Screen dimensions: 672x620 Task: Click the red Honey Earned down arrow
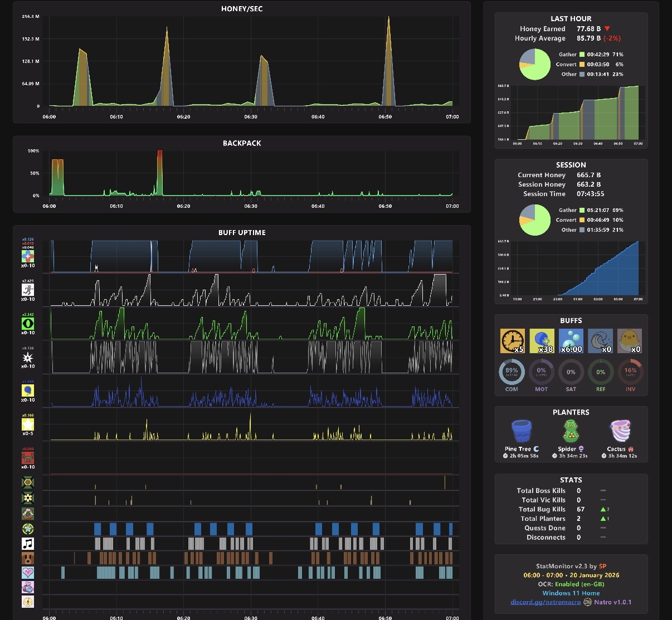(x=607, y=29)
